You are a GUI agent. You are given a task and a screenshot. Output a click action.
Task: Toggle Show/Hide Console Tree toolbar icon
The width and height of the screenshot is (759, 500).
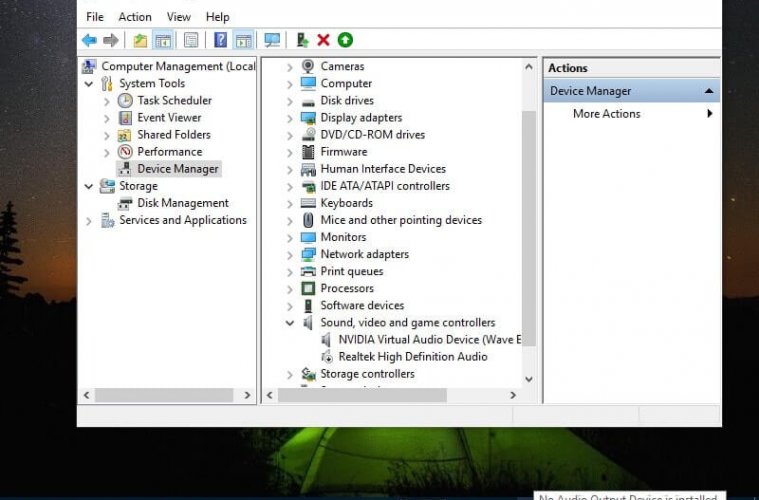[163, 40]
